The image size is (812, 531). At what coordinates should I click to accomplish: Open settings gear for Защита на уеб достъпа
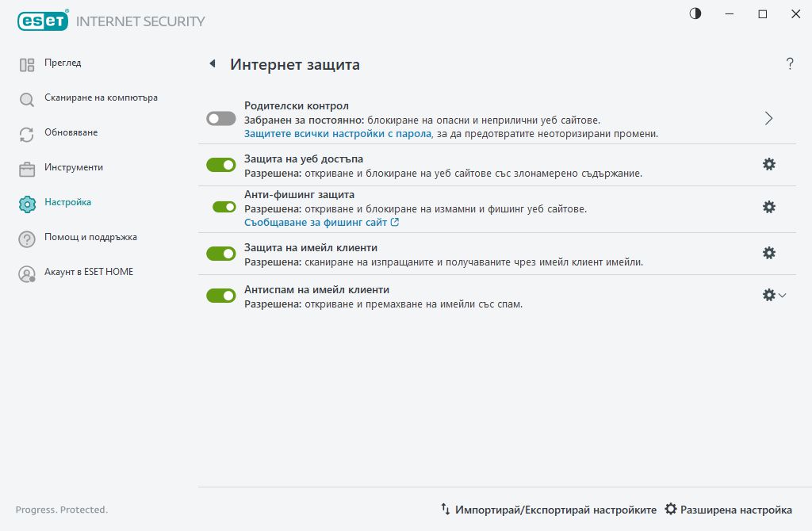[768, 164]
